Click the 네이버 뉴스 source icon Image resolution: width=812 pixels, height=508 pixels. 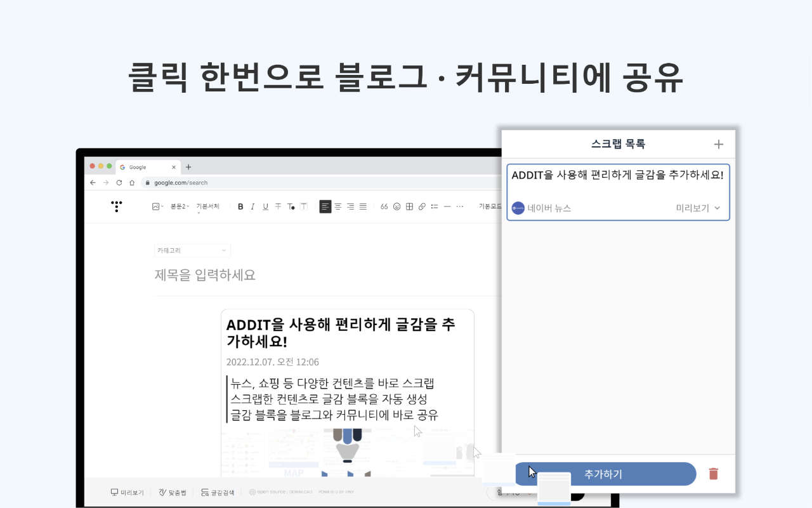518,208
